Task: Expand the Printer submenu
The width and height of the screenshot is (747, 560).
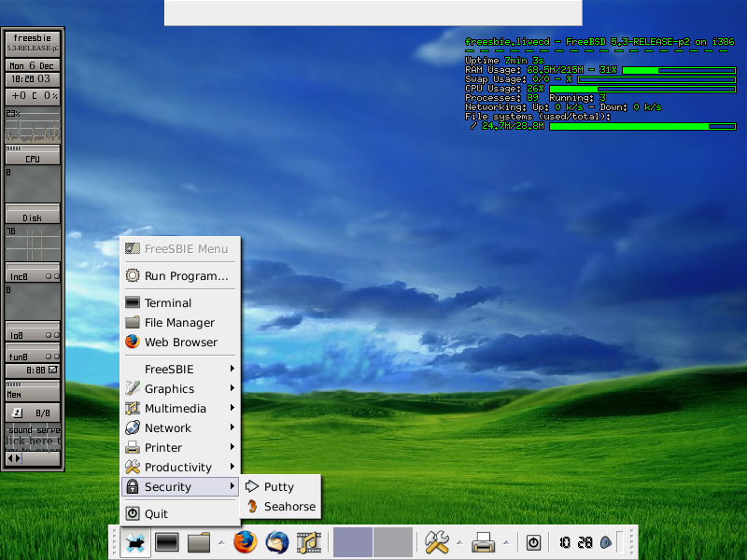Action: [180, 447]
